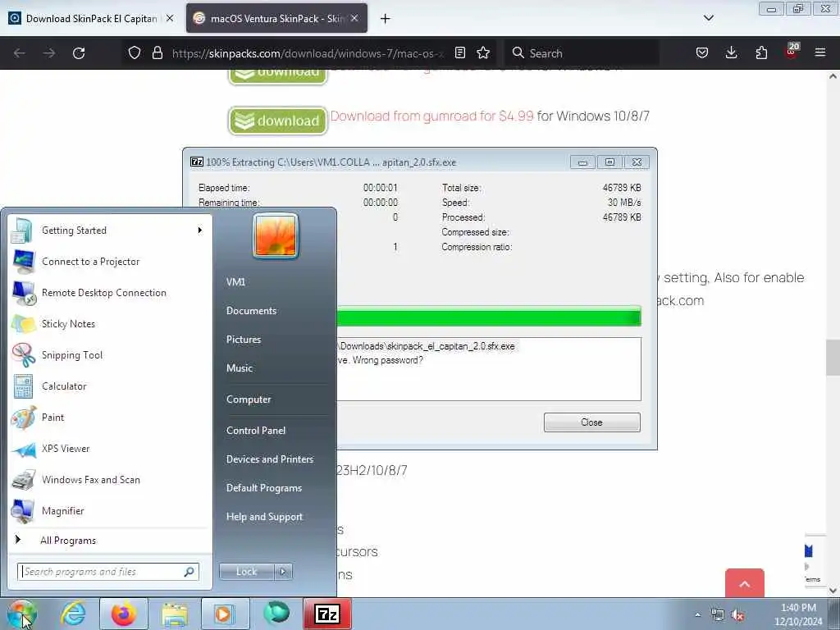Click the muted volume tray icon

[x=737, y=615]
